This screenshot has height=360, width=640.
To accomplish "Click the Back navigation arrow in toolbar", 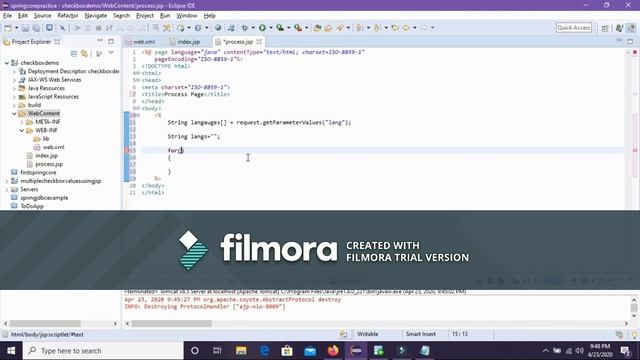I will pos(406,28).
